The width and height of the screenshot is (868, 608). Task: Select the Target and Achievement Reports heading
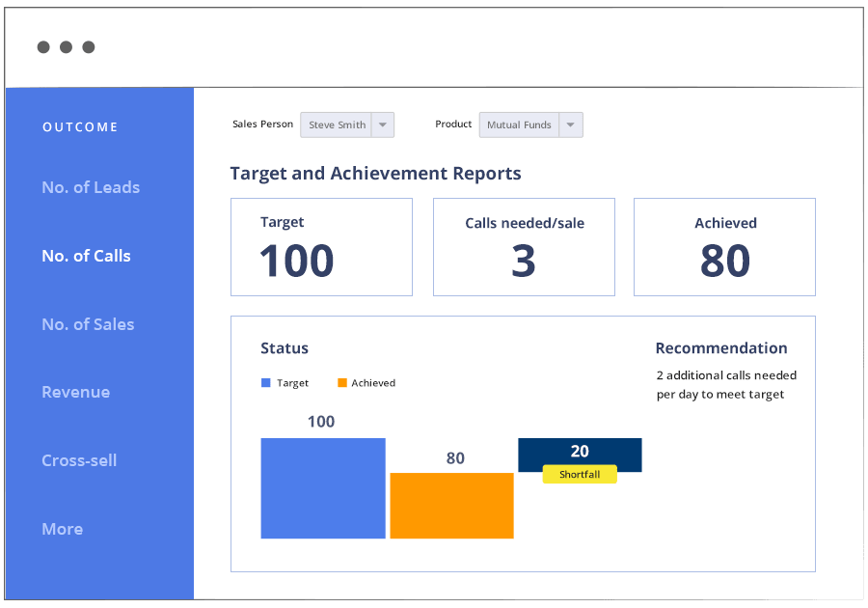click(x=375, y=174)
